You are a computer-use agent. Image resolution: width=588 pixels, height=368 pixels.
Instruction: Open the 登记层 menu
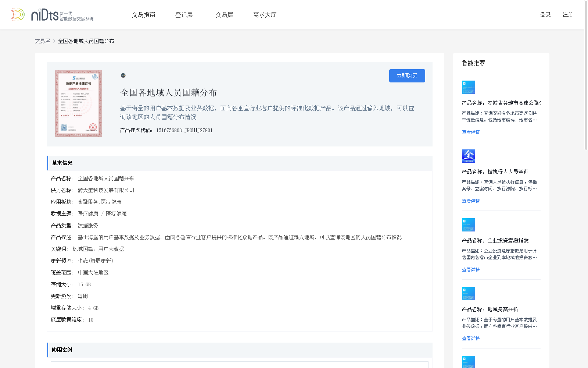click(x=184, y=15)
